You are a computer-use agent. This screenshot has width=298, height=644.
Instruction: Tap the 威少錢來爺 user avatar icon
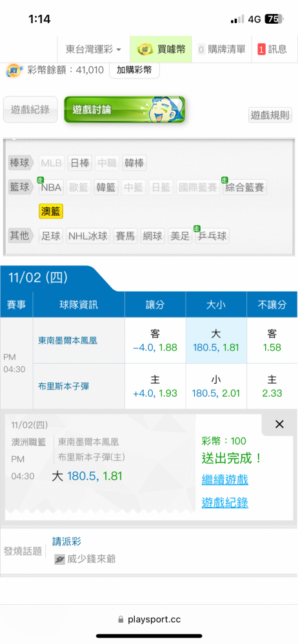(x=60, y=560)
